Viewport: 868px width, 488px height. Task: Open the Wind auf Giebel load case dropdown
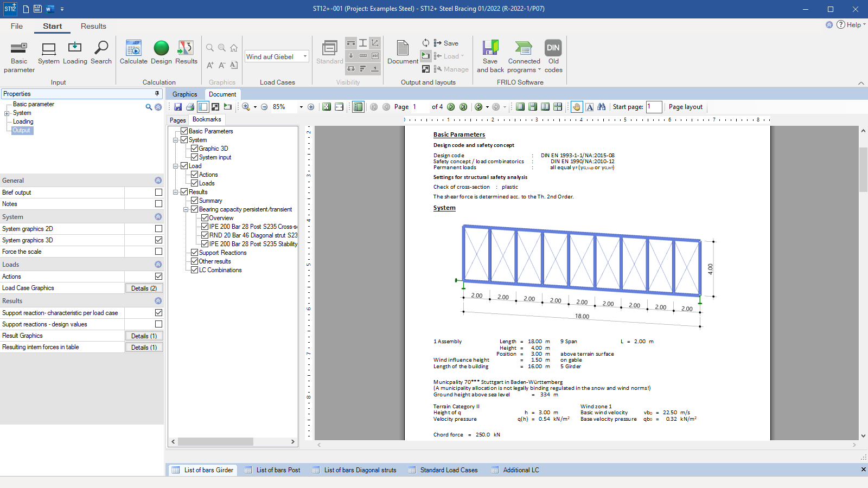click(x=305, y=56)
